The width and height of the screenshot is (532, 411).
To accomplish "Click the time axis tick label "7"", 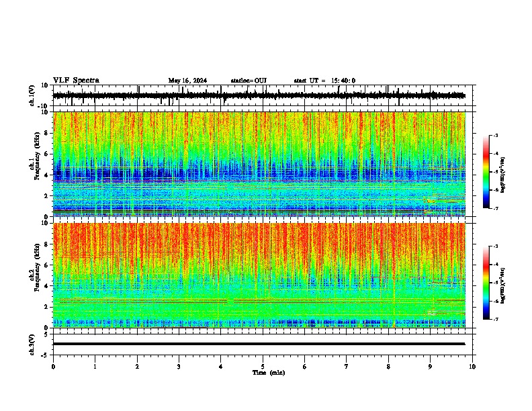I will pos(347,367).
